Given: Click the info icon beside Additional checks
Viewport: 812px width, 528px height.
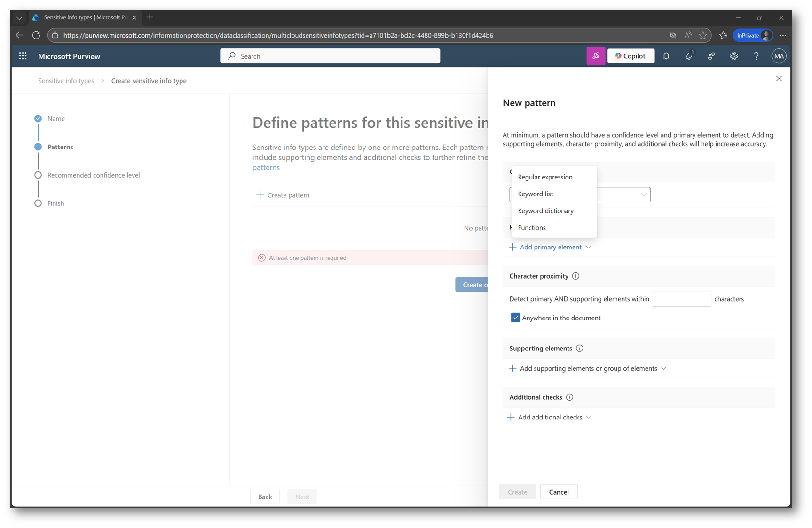Looking at the screenshot, I should pos(569,397).
